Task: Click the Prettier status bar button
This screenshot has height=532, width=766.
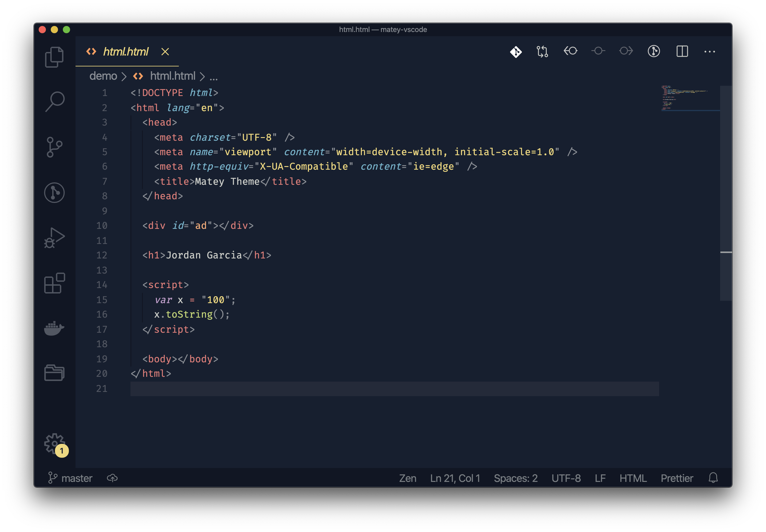Action: click(x=677, y=478)
